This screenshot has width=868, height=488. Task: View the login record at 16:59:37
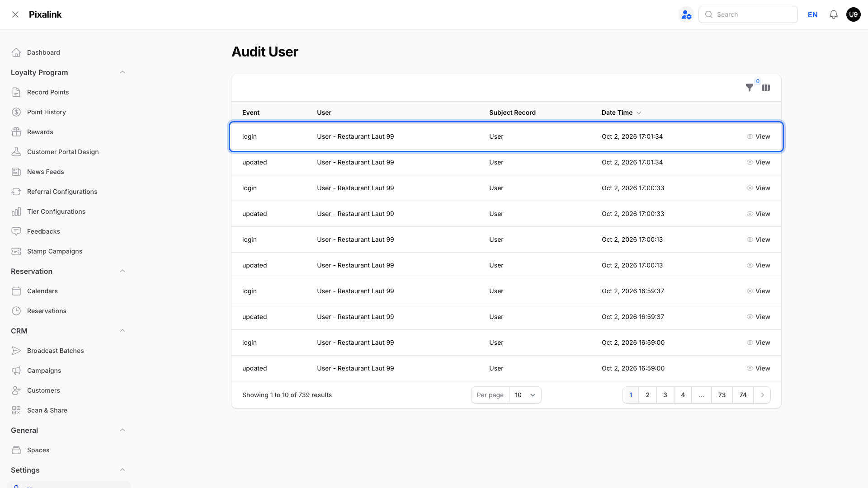pos(758,291)
